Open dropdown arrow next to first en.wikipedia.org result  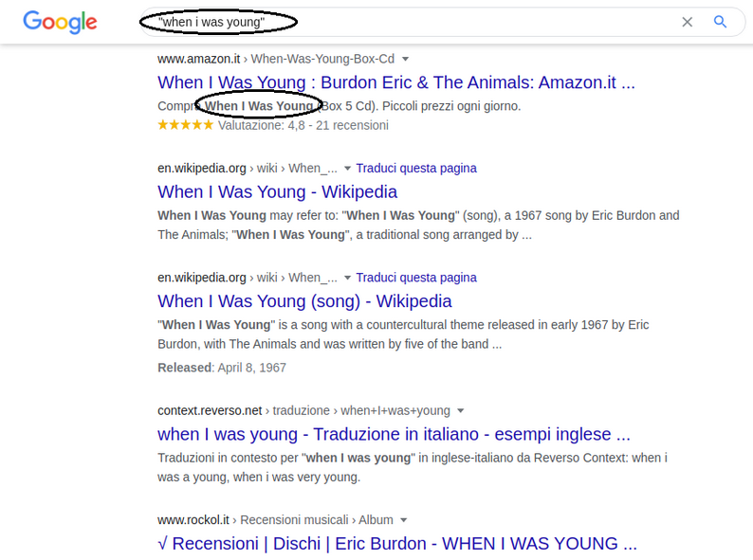(x=348, y=169)
